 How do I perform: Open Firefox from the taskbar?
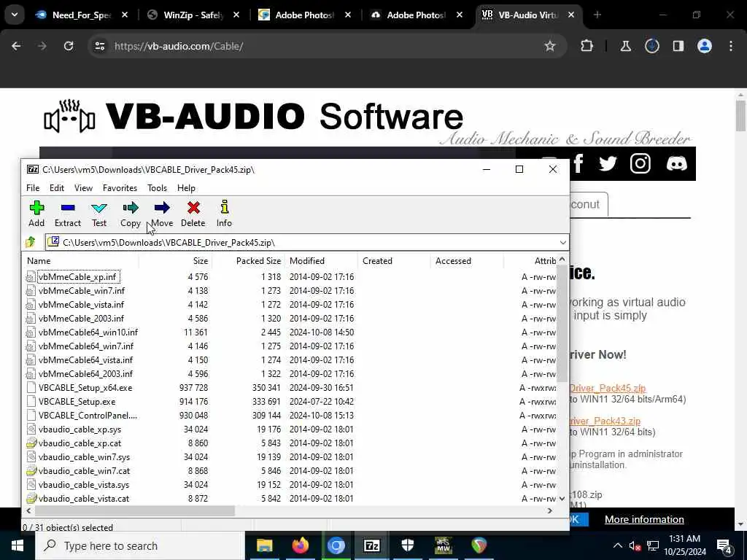click(x=300, y=545)
